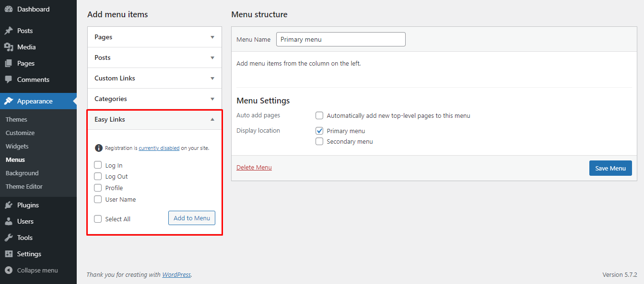Expand the Custom Links section
Image resolution: width=644 pixels, height=284 pixels.
212,78
